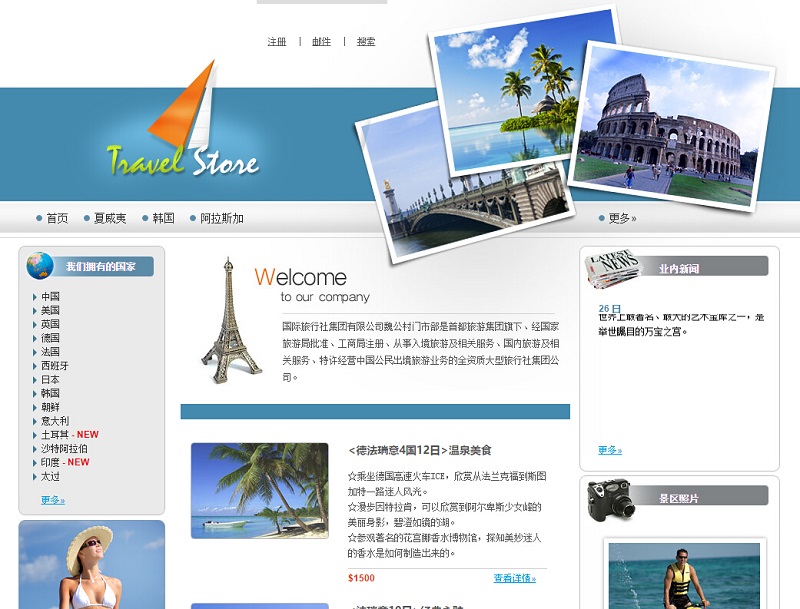Image resolution: width=800 pixels, height=609 pixels.
Task: Select 阿拉斯加 in the navigation bar
Action: (x=221, y=218)
